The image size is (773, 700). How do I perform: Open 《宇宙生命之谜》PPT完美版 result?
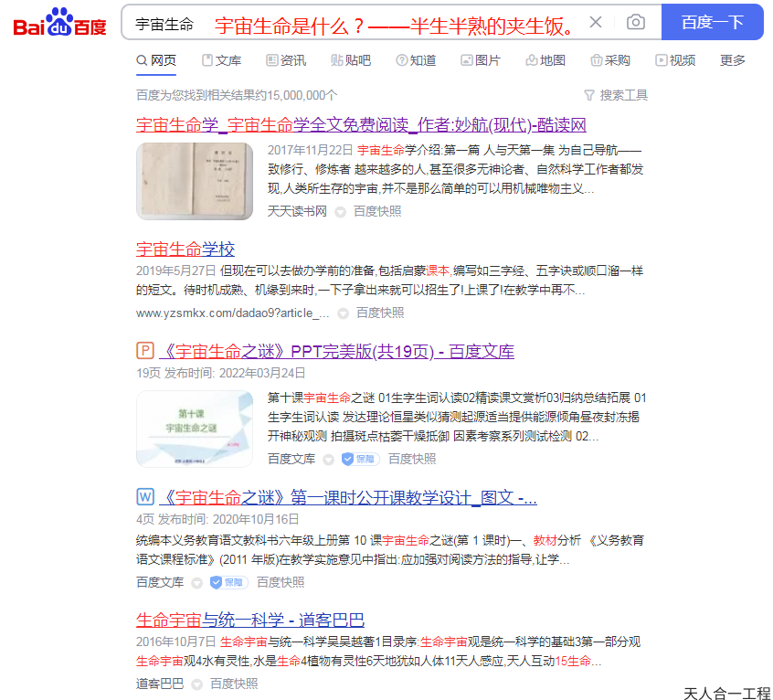click(337, 352)
